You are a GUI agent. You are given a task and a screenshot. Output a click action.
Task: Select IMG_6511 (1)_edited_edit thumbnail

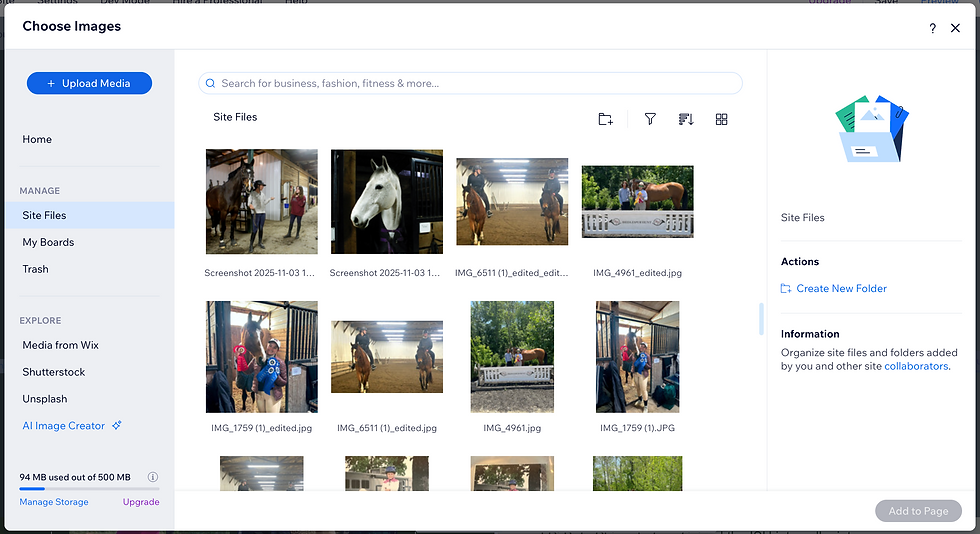click(512, 201)
